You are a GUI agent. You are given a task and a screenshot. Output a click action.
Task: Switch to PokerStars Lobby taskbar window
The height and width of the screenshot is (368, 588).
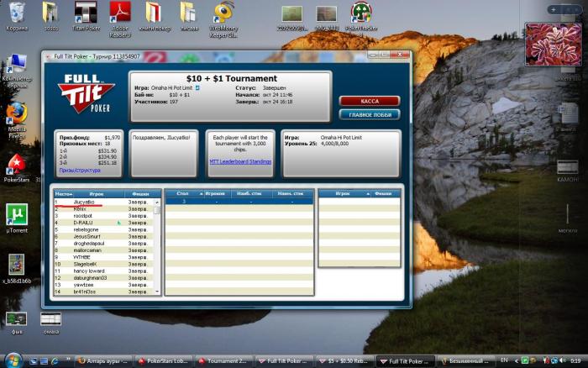[165, 361]
